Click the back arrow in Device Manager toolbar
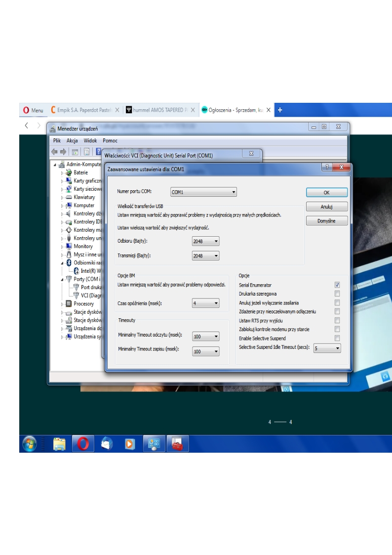 tap(55, 152)
